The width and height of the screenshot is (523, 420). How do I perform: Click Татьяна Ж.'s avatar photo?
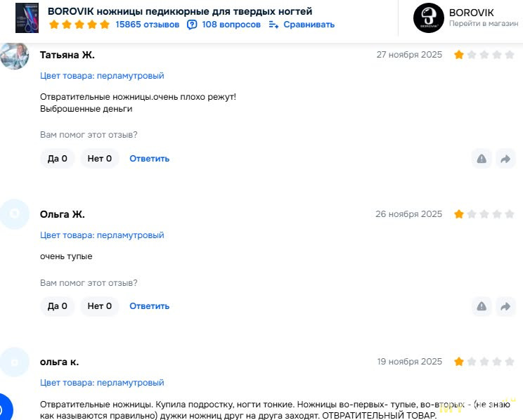pos(14,55)
